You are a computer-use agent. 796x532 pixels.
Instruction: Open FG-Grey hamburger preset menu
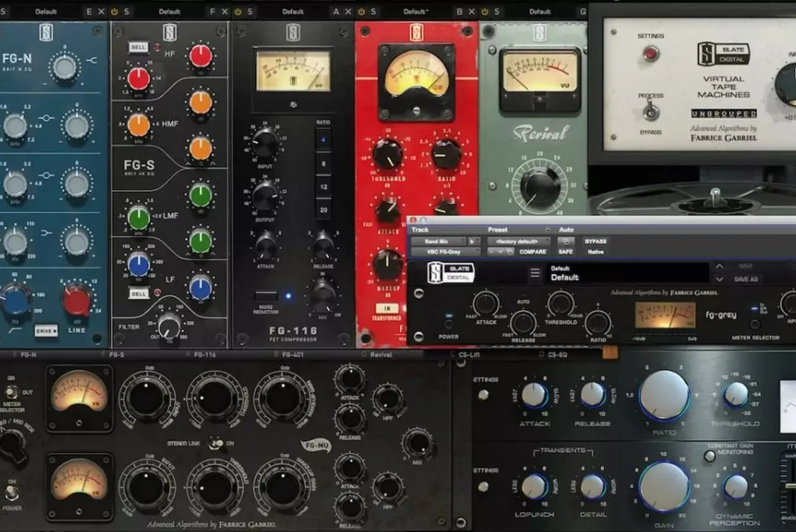tap(536, 273)
